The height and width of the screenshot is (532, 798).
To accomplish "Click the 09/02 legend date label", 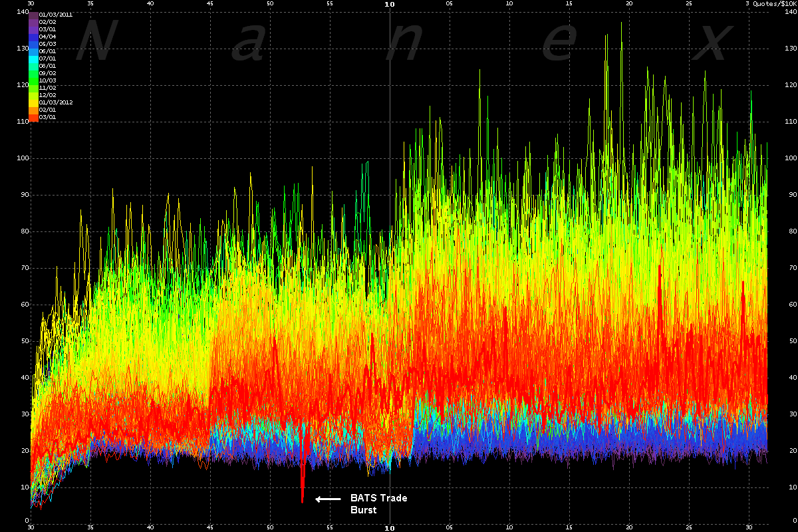I will [x=47, y=73].
